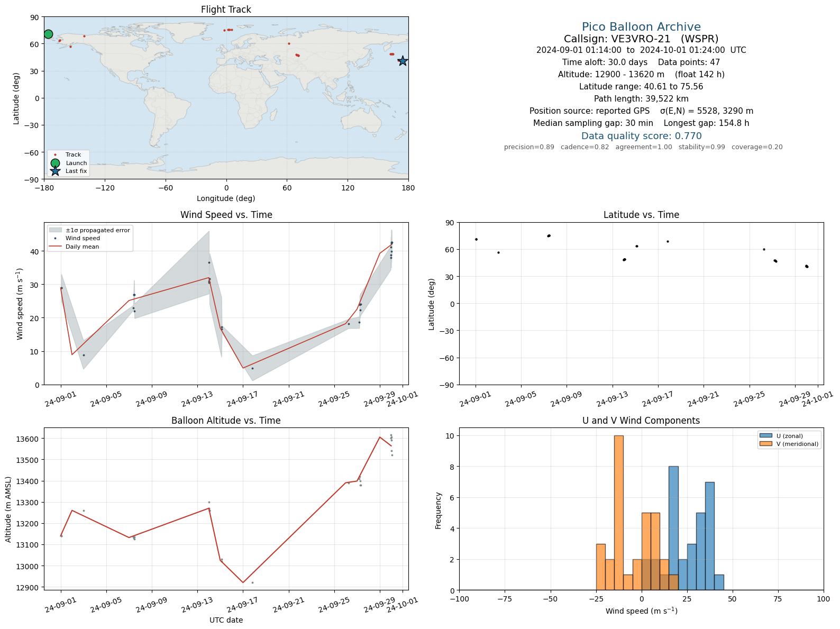Click the Pico Balloon Archive heading

pyautogui.click(x=641, y=27)
